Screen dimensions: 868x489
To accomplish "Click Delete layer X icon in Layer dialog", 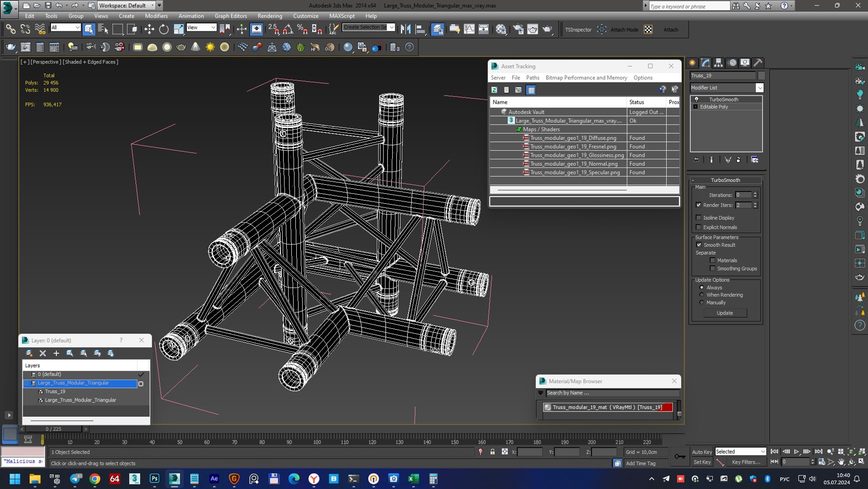I will coord(43,353).
